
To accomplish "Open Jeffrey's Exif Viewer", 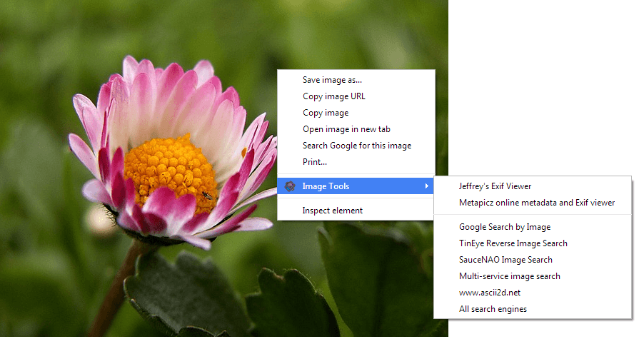I will 533,186.
